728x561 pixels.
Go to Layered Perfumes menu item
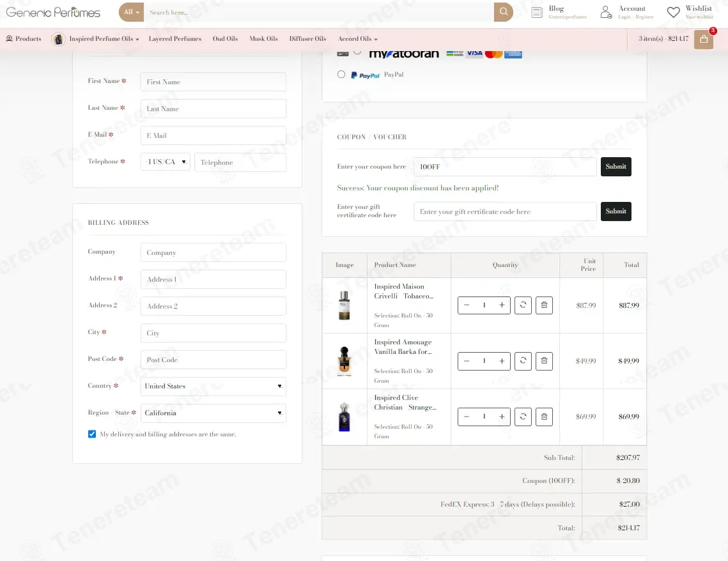pyautogui.click(x=175, y=39)
